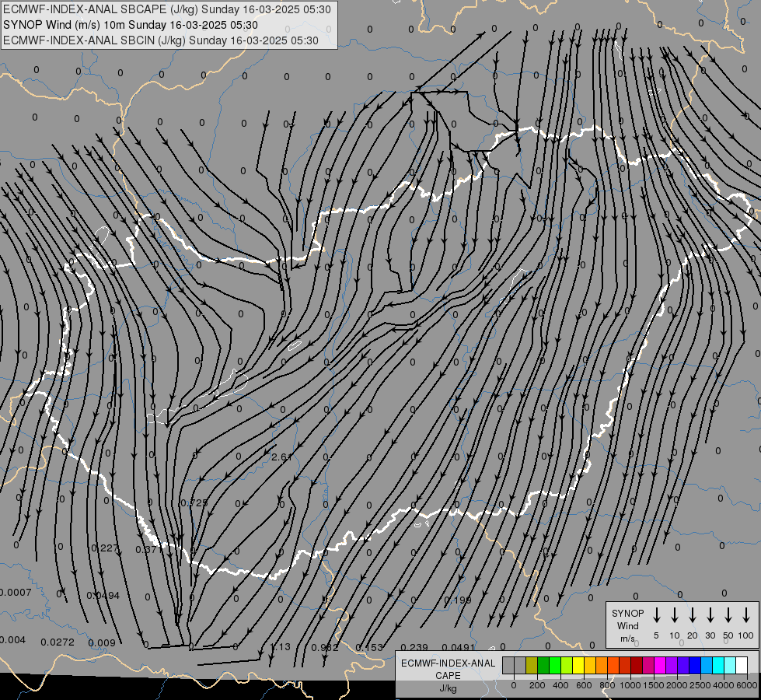This screenshot has width=761, height=700.
Task: Select the sky blue CAPE legend swatch
Action: pyautogui.click(x=707, y=665)
